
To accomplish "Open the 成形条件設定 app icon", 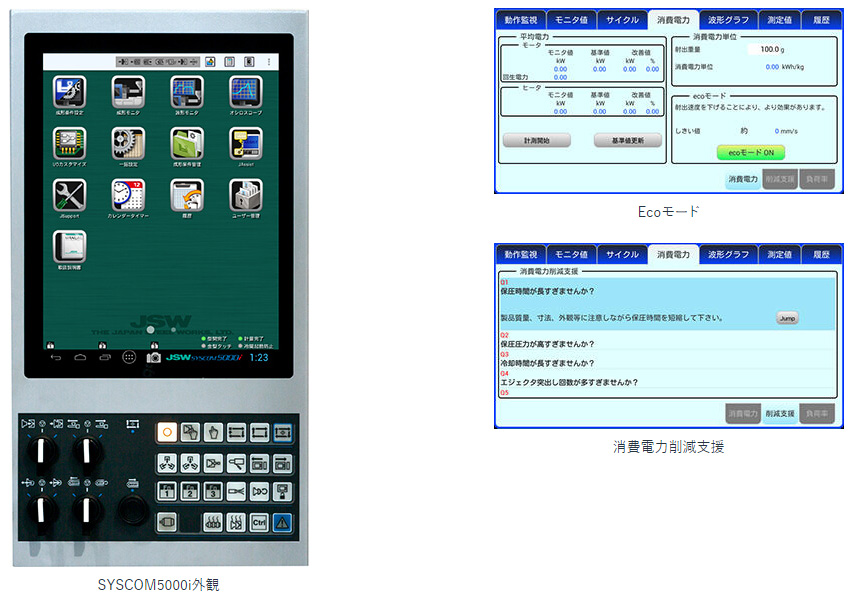I will coord(69,92).
